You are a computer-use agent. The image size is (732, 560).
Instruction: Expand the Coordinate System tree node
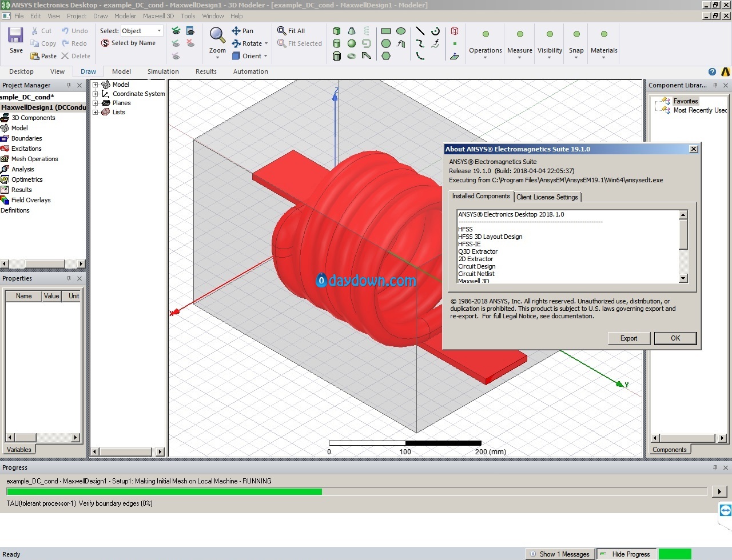96,94
